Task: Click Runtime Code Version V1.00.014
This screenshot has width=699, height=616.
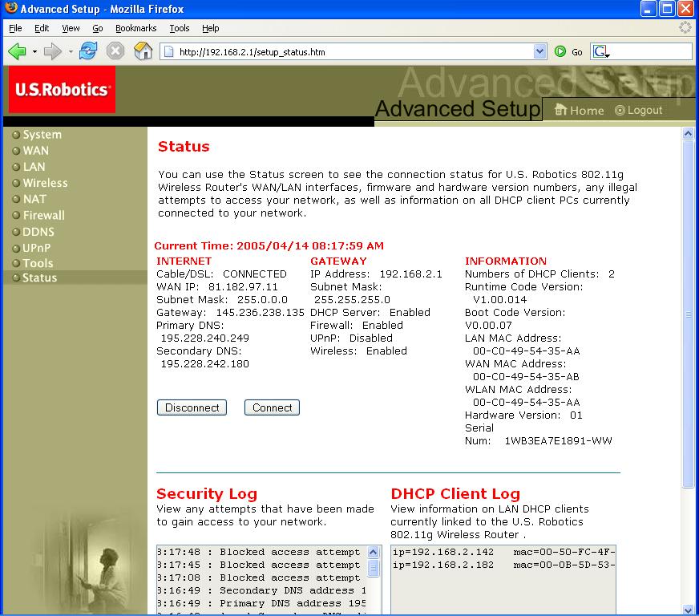Action: coord(499,300)
